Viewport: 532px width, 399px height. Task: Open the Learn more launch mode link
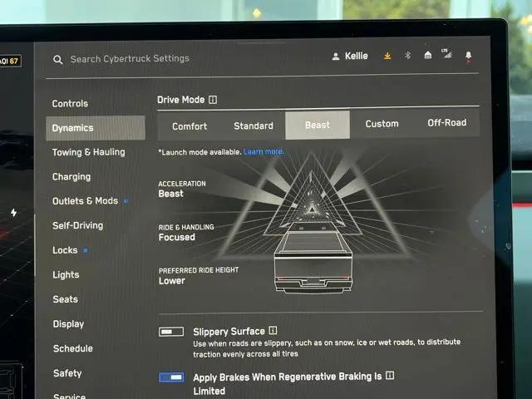[264, 151]
